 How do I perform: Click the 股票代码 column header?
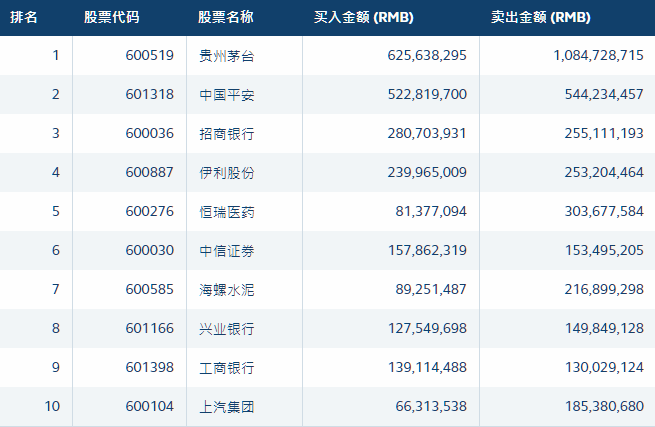coord(112,17)
